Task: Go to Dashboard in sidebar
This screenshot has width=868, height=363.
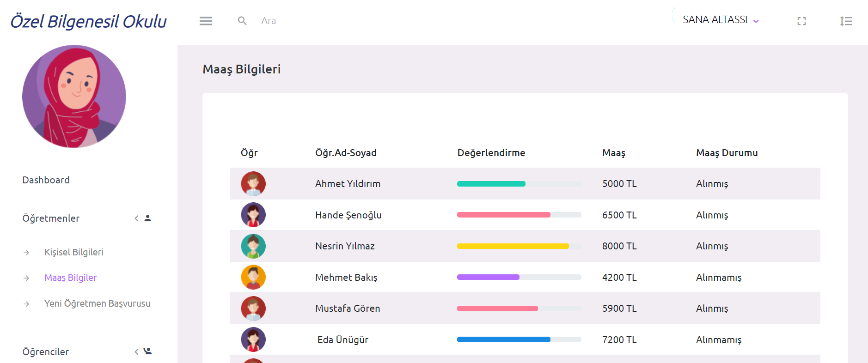Action: pos(46,180)
